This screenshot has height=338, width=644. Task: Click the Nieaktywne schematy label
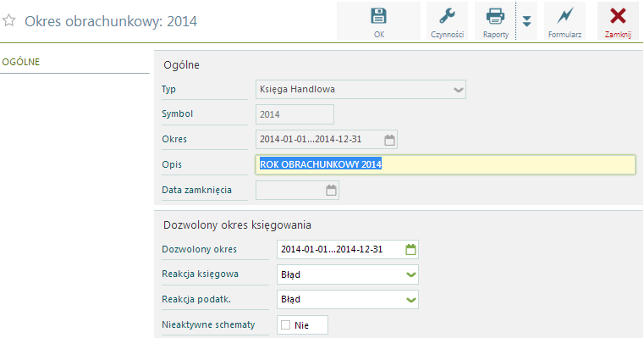tap(208, 324)
